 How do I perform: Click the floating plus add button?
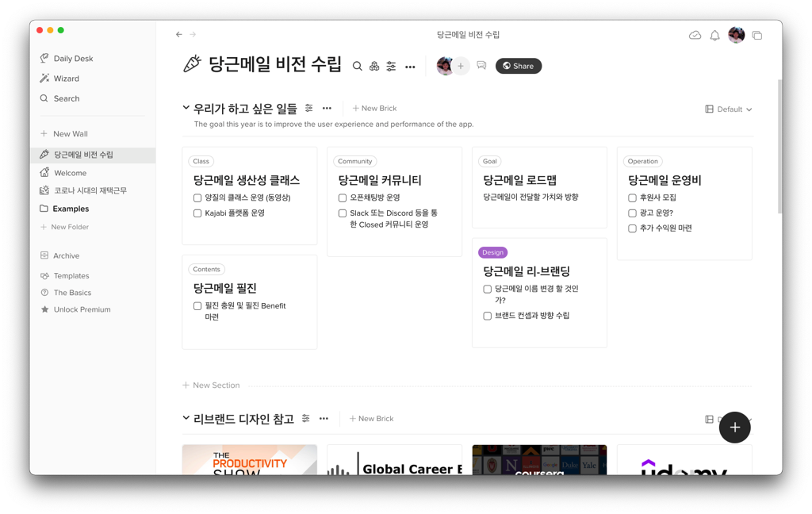tap(734, 428)
